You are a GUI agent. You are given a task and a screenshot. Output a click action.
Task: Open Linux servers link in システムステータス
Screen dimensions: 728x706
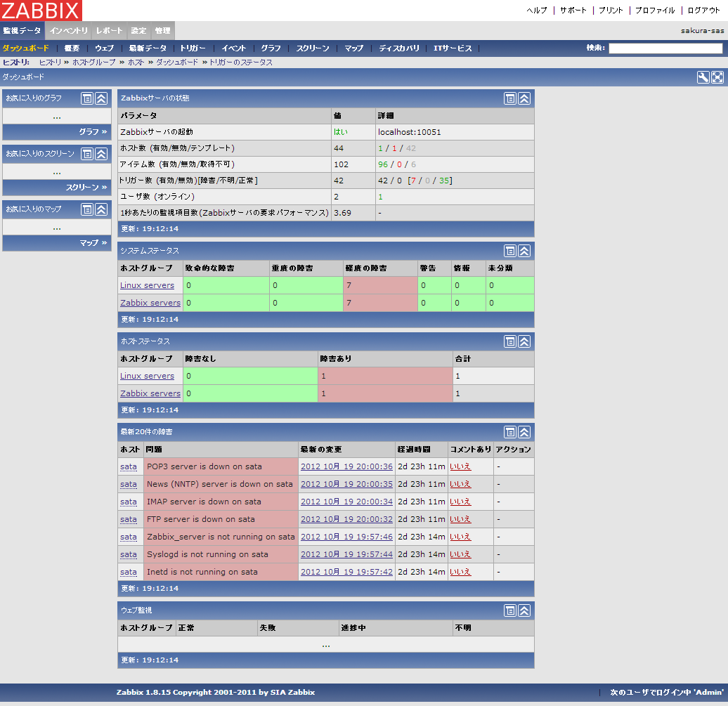pos(147,285)
